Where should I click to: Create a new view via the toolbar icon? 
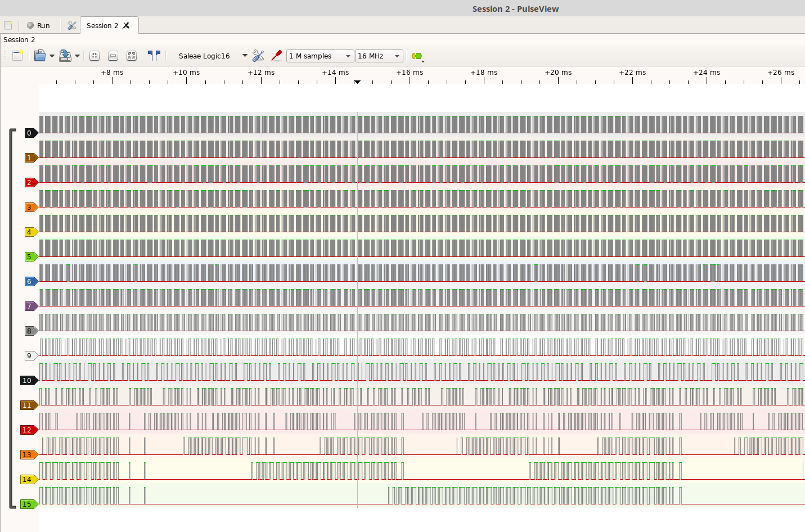pos(17,56)
